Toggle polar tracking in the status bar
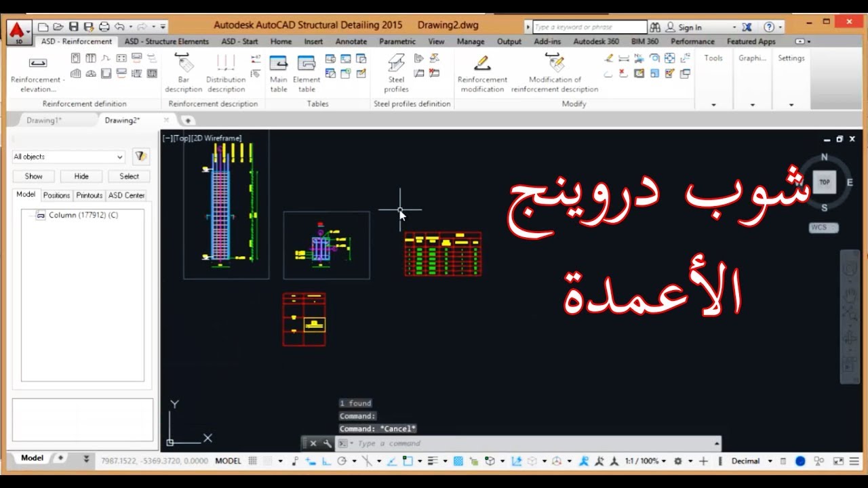This screenshot has height=488, width=868. click(342, 461)
